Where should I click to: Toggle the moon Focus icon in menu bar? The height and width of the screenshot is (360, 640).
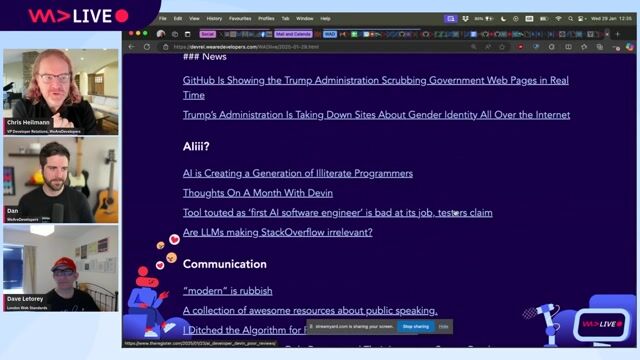pos(503,19)
